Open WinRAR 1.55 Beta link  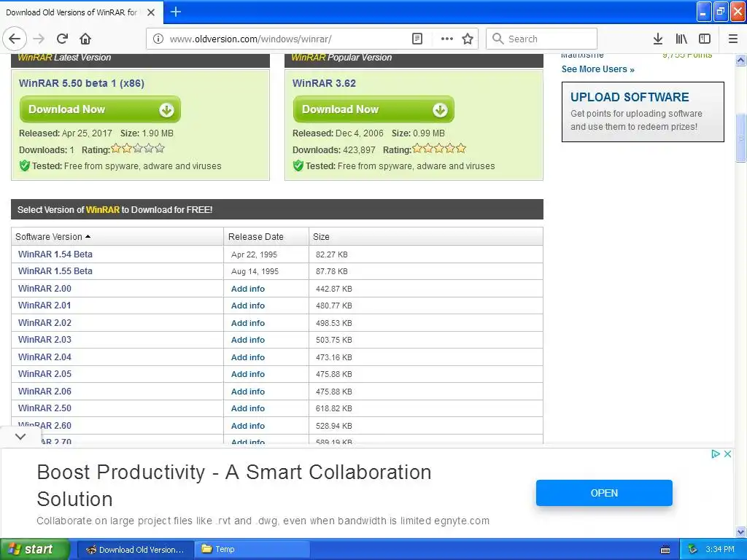coord(55,271)
